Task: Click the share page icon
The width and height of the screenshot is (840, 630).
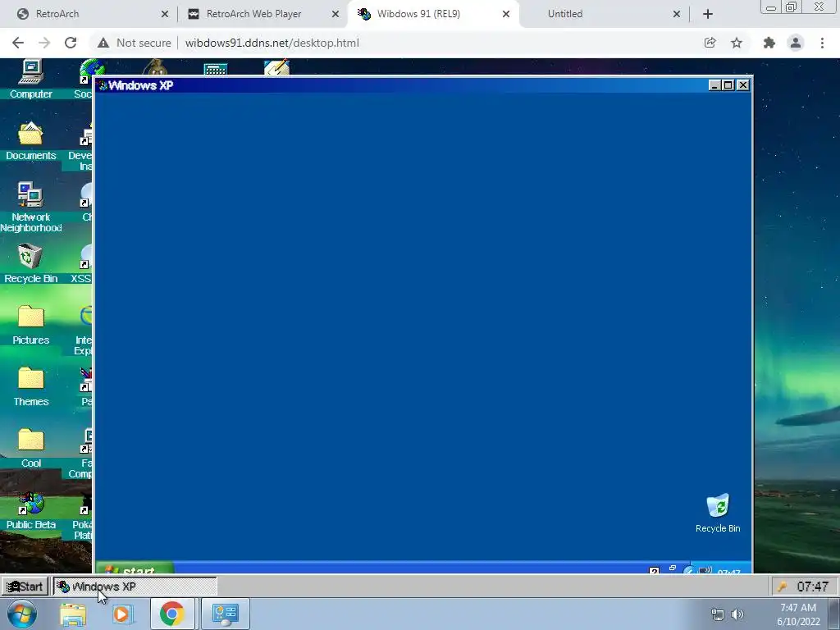Action: click(x=710, y=43)
